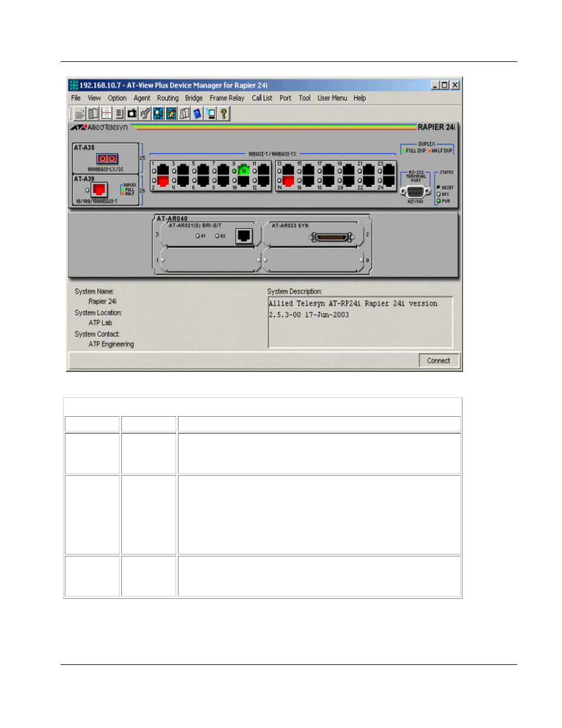Click the 'ATP Lab' system location value
This screenshot has height=728, width=562.
coord(100,323)
